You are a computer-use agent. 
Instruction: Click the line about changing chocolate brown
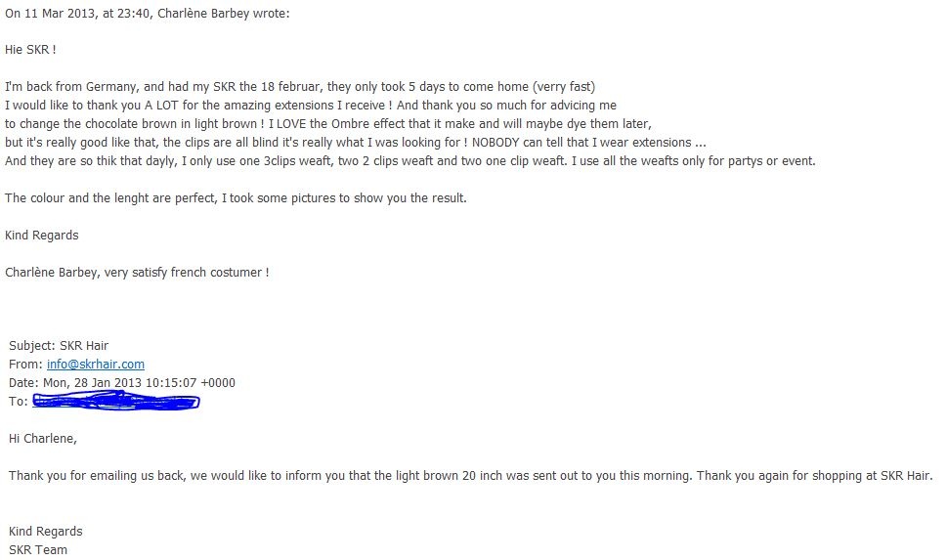[327, 124]
